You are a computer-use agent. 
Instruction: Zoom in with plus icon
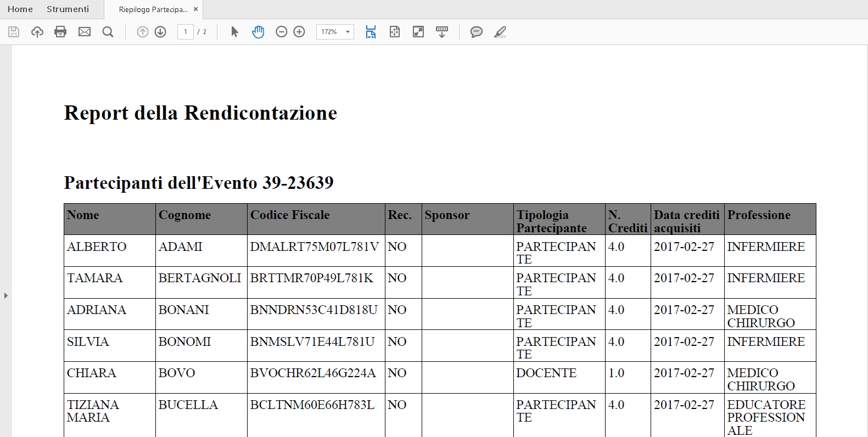tap(299, 32)
